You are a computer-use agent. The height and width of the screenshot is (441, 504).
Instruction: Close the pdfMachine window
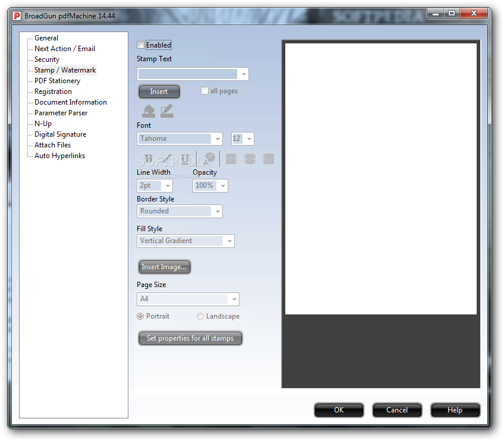pos(474,14)
